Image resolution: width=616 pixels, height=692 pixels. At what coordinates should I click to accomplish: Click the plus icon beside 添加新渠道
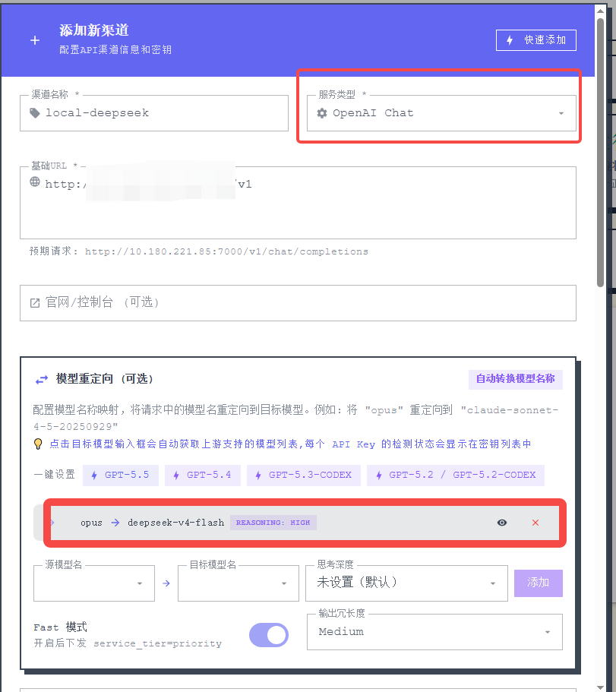pyautogui.click(x=35, y=40)
